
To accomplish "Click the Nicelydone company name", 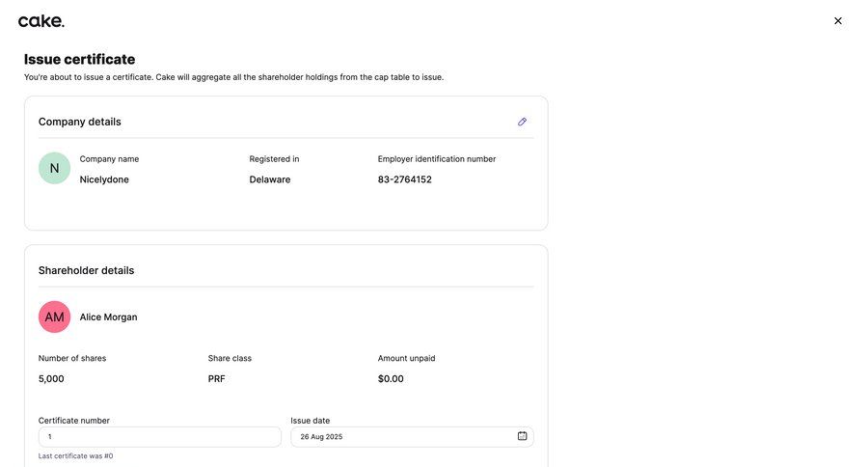I will tap(104, 179).
